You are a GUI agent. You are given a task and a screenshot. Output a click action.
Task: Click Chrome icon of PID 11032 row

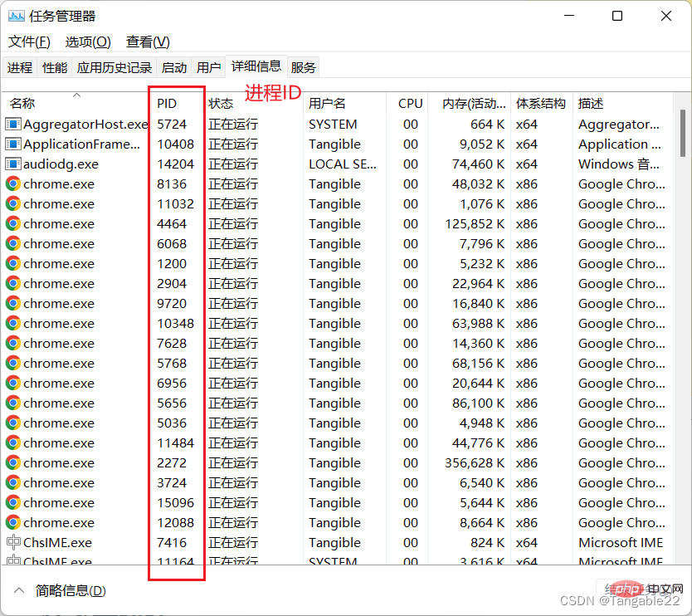(x=13, y=203)
